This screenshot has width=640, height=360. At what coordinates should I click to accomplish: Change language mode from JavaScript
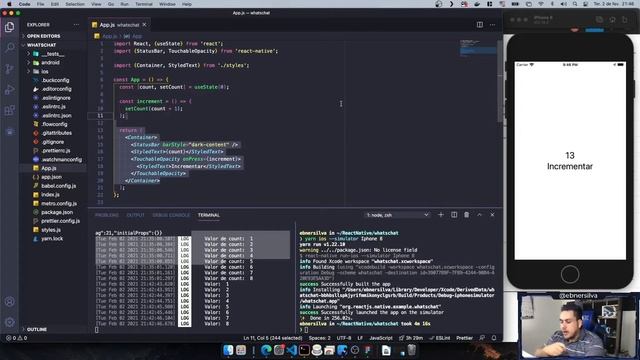click(x=380, y=338)
